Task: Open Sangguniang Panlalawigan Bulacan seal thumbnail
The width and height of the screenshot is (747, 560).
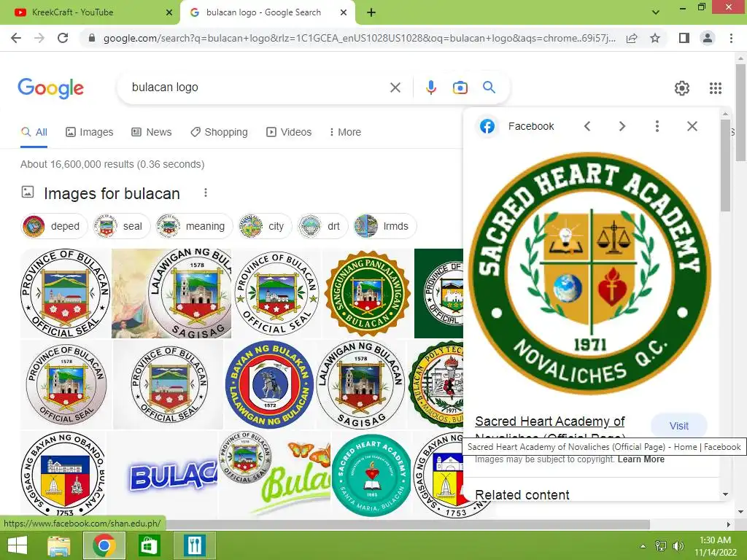Action: pos(368,294)
